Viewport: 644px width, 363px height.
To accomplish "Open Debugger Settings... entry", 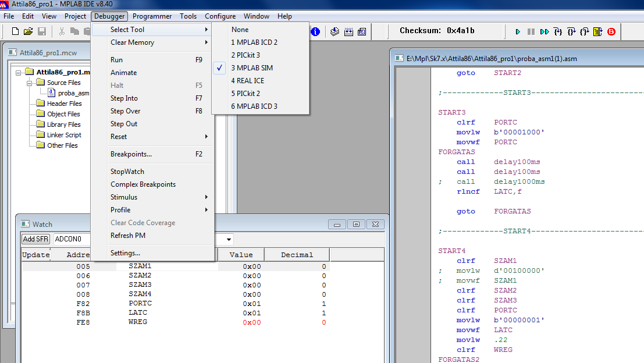I will pyautogui.click(x=152, y=253).
